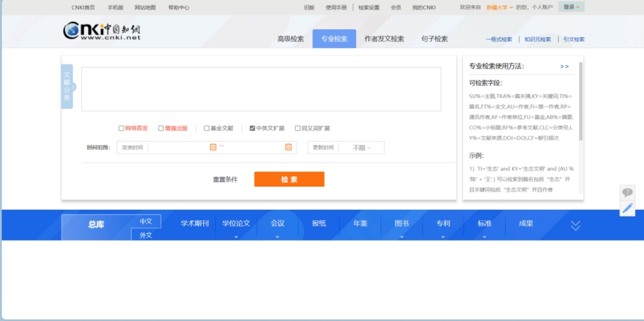Expand more databases double-chevron icon
644x321 pixels.
(575, 225)
